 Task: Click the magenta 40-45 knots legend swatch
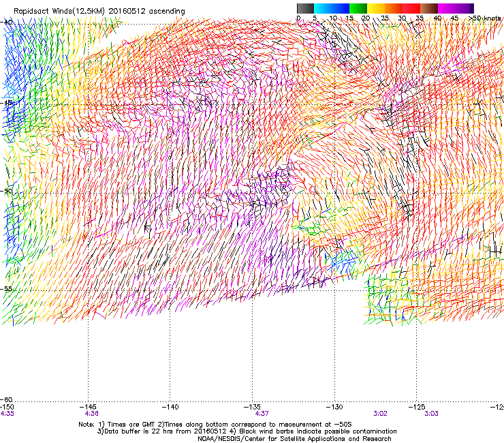coord(447,8)
